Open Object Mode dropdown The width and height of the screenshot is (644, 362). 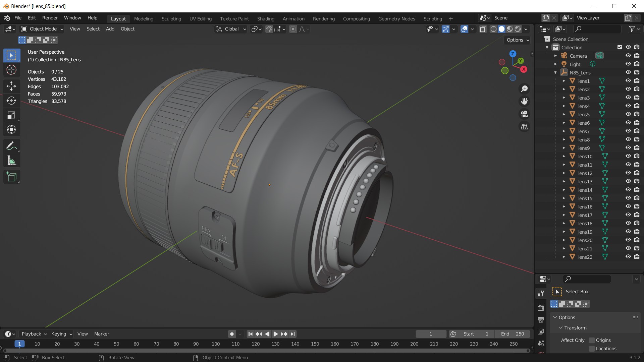click(x=42, y=29)
